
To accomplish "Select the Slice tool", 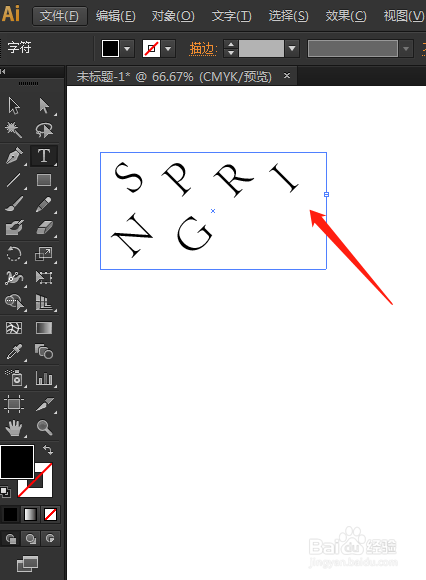I will (44, 404).
